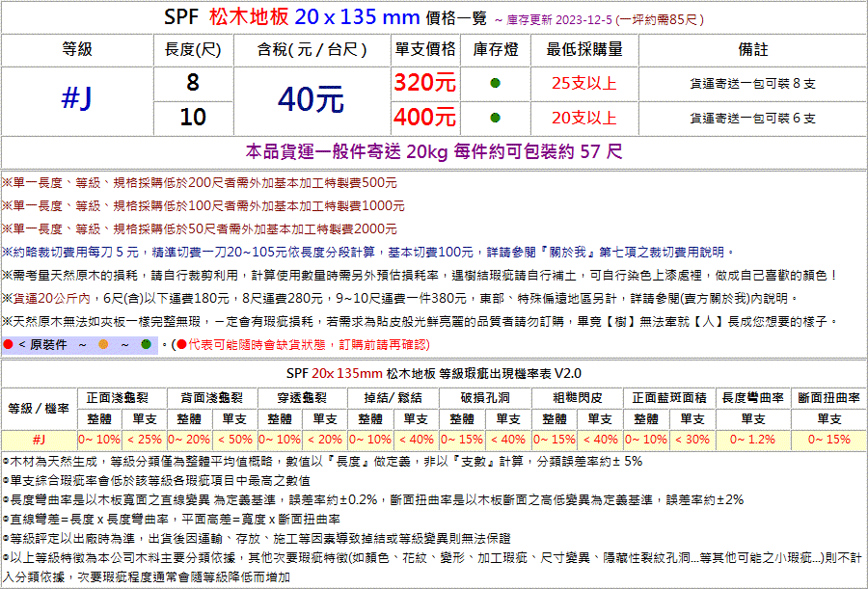Click the blue note about 約略裁切費用每刀 5 元
Viewport: 868px width, 589px height.
coord(368,252)
